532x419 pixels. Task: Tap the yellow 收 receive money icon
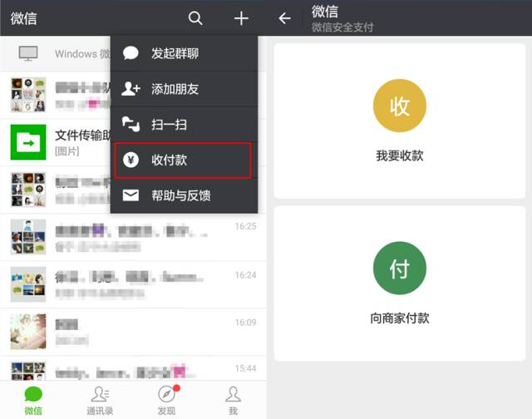[399, 107]
